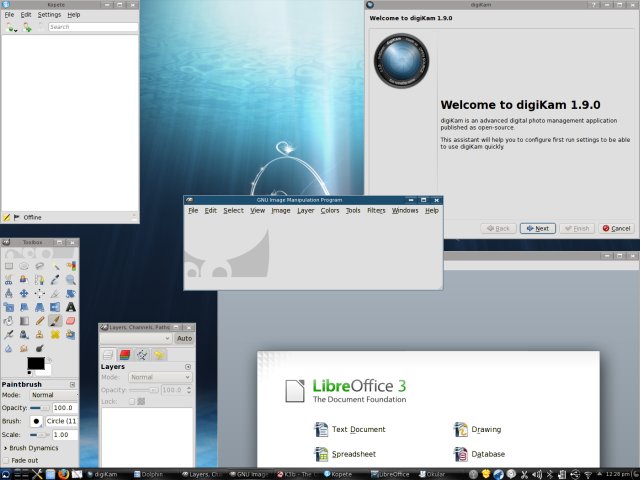Toggle the layer lock pixels checkbox
640x480 pixels.
point(131,401)
